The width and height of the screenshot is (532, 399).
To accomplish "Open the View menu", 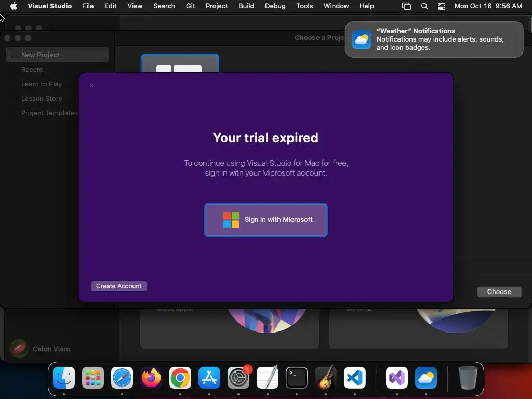I will click(135, 6).
